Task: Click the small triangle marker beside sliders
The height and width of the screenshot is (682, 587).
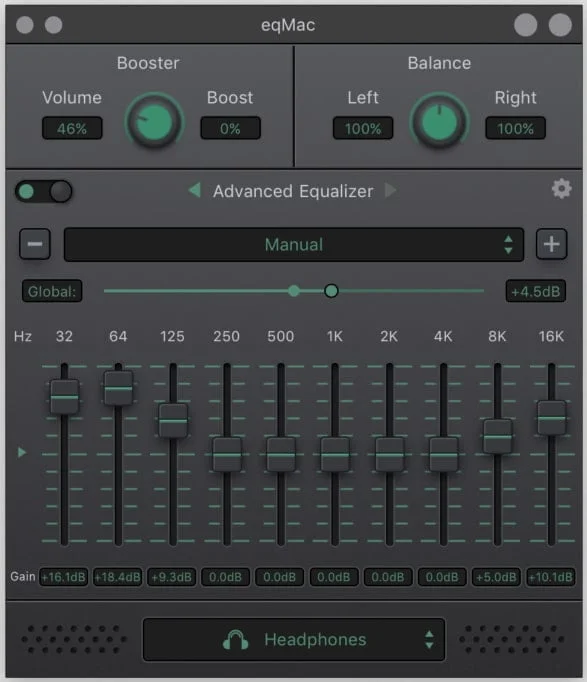Action: click(21, 452)
